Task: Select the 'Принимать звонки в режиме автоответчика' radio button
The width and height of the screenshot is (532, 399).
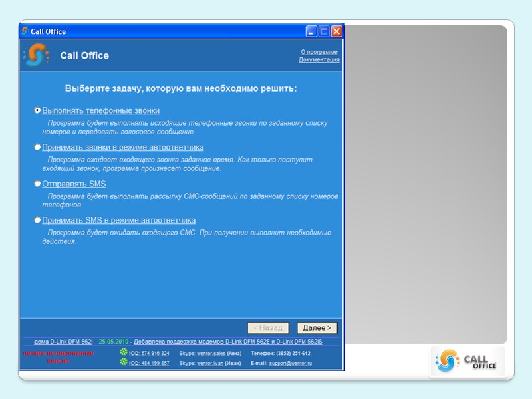Action: point(37,147)
